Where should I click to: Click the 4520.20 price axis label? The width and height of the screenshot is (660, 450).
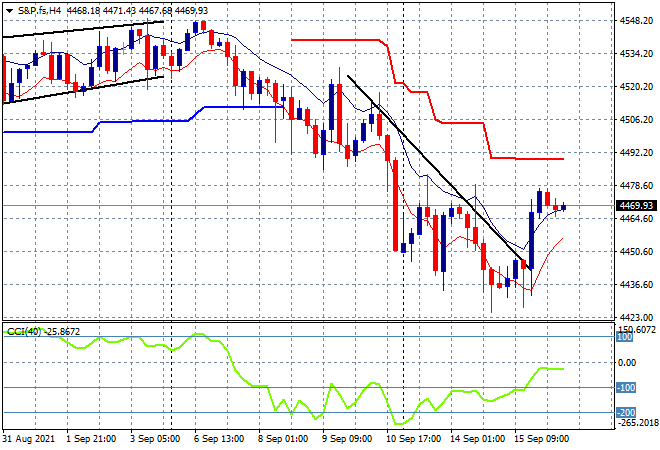[x=636, y=86]
